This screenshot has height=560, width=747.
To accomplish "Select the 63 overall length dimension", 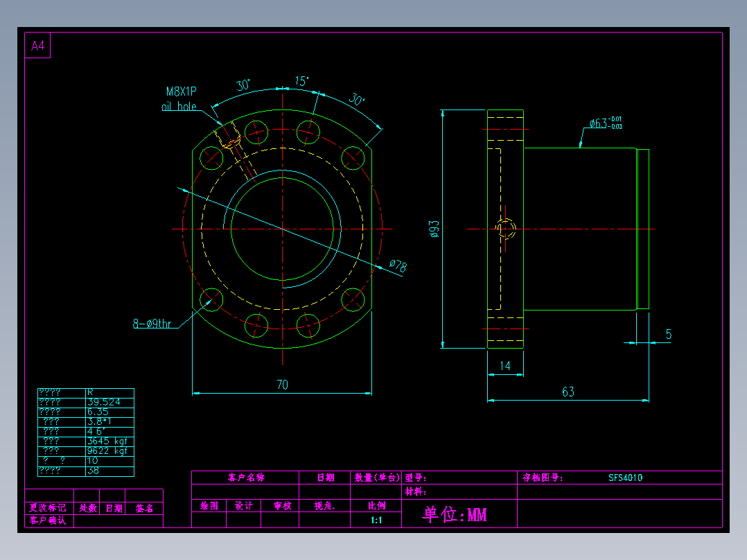I will pyautogui.click(x=568, y=392).
